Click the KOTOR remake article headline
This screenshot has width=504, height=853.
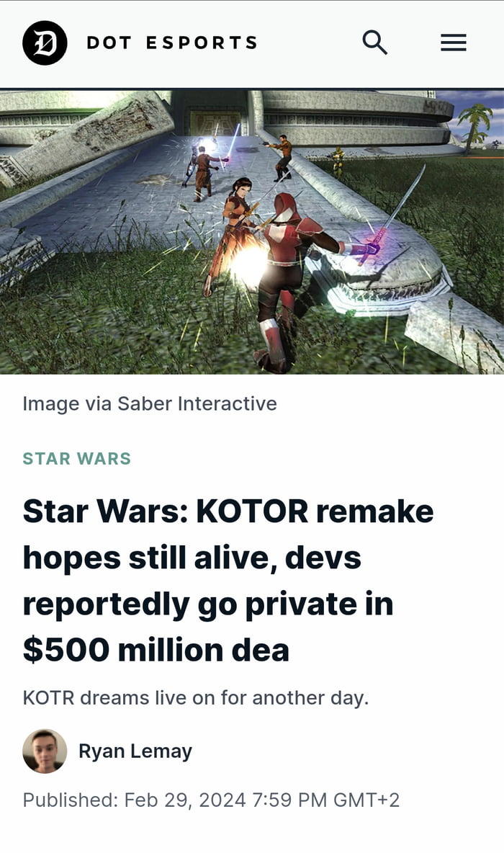(228, 580)
